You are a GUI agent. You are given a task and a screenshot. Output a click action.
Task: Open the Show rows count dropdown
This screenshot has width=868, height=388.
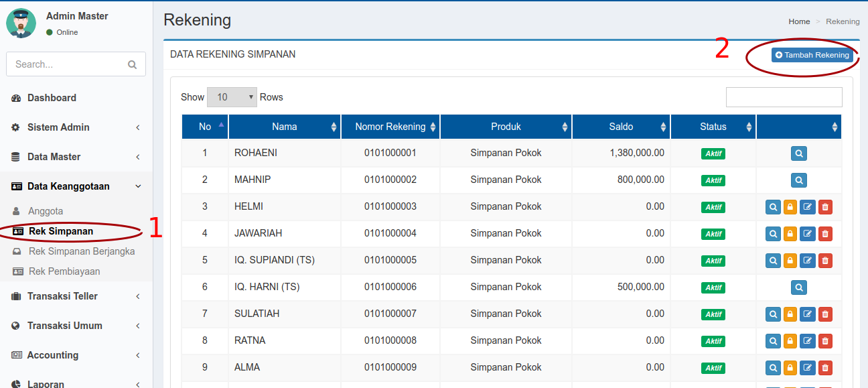tap(232, 97)
